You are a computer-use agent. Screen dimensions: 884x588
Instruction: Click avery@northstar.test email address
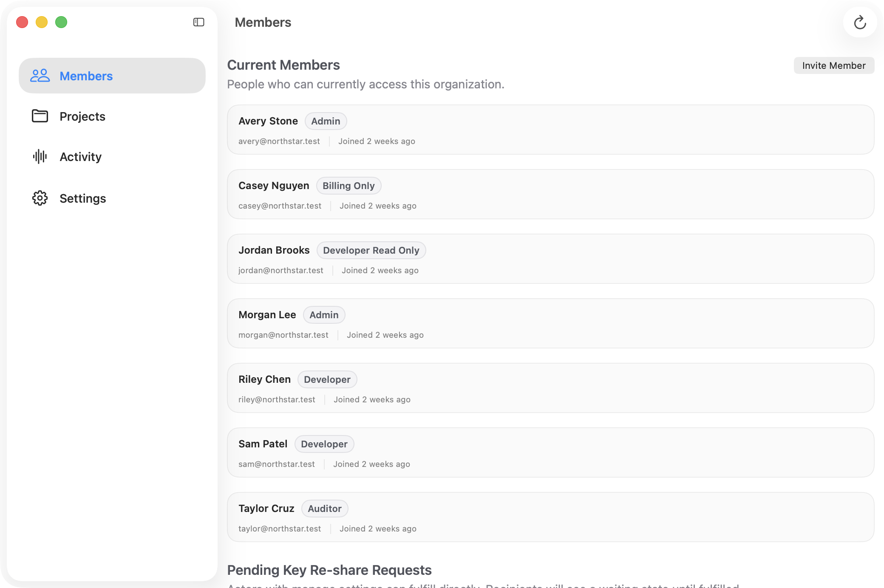pos(279,141)
